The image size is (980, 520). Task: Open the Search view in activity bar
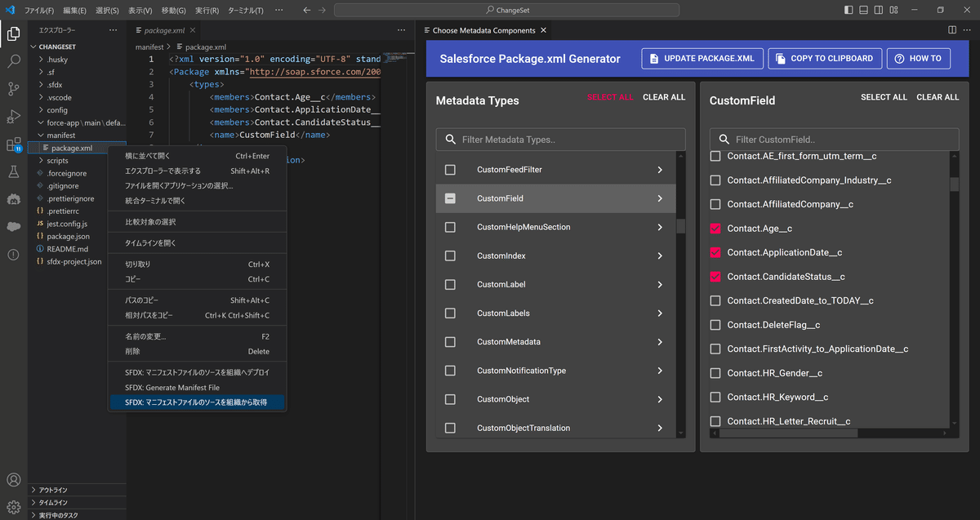coord(14,61)
